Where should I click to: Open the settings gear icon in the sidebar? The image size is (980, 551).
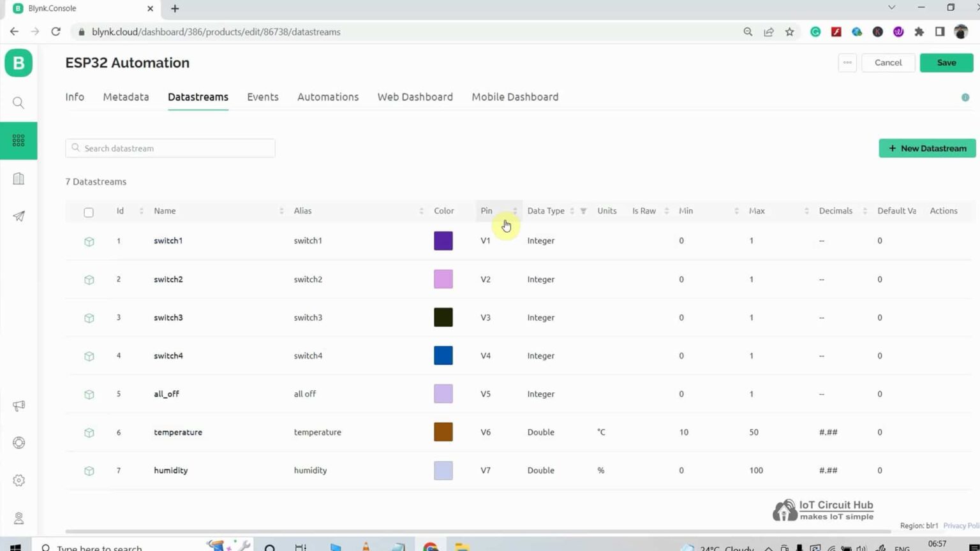click(19, 480)
